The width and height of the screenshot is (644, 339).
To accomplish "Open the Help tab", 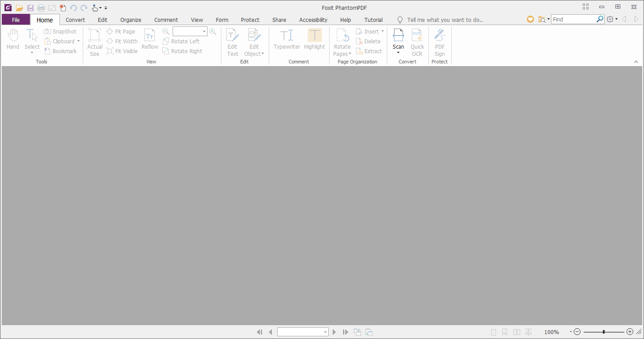I will click(345, 20).
